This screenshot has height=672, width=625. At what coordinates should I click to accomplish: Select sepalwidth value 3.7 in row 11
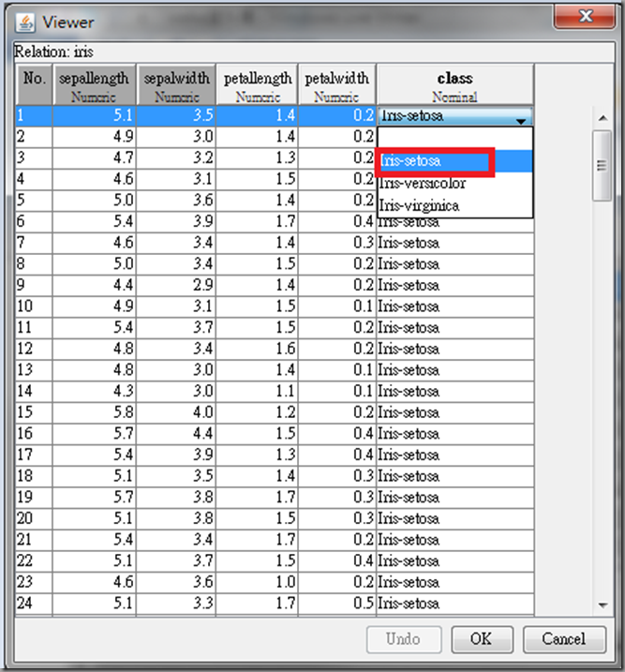[176, 328]
